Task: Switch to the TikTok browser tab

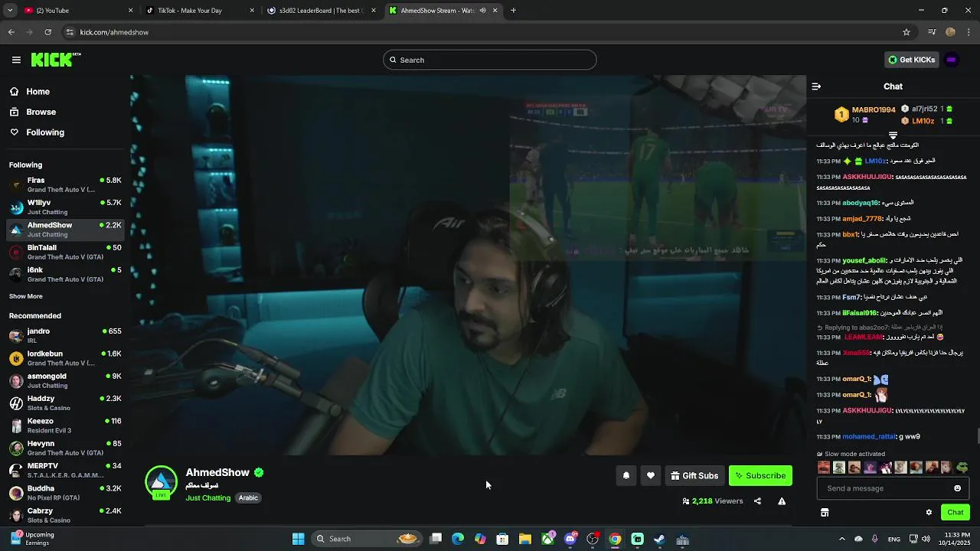Action: [x=199, y=11]
